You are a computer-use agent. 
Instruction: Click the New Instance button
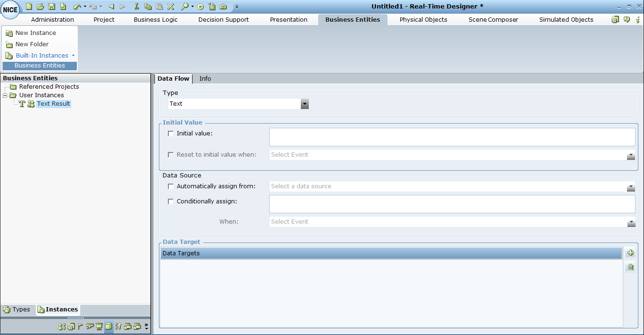point(35,33)
